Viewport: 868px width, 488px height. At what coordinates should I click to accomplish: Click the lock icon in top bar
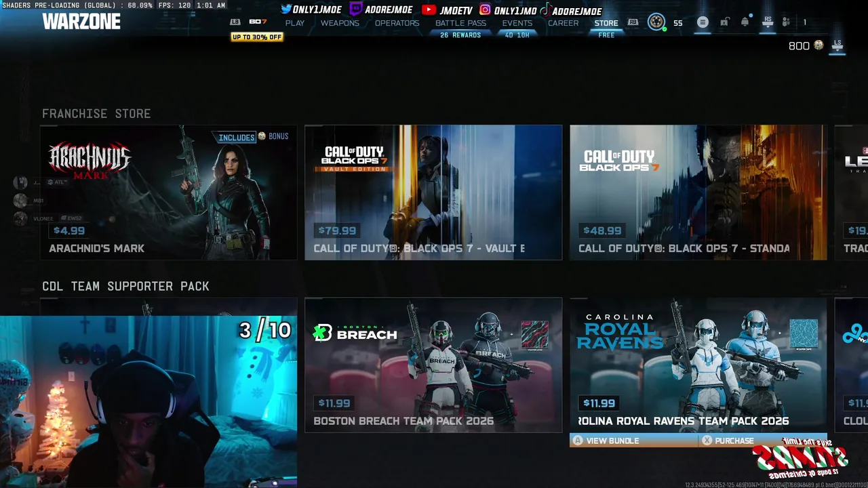tap(724, 22)
